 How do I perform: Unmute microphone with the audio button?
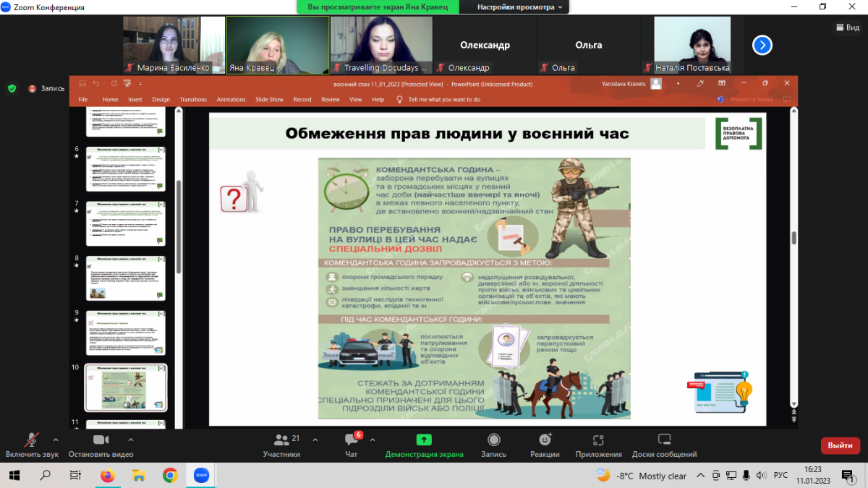pos(32,440)
